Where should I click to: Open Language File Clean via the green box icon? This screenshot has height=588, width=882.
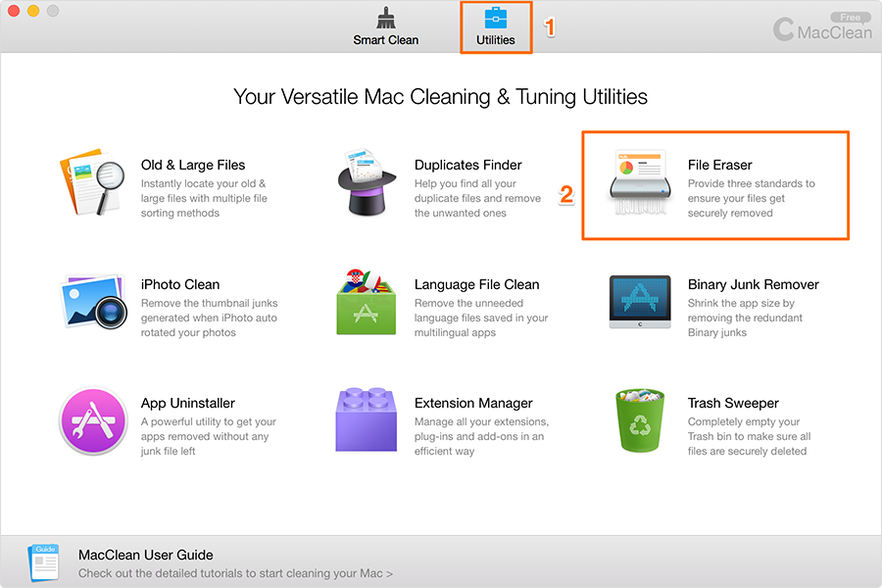pyautogui.click(x=367, y=302)
